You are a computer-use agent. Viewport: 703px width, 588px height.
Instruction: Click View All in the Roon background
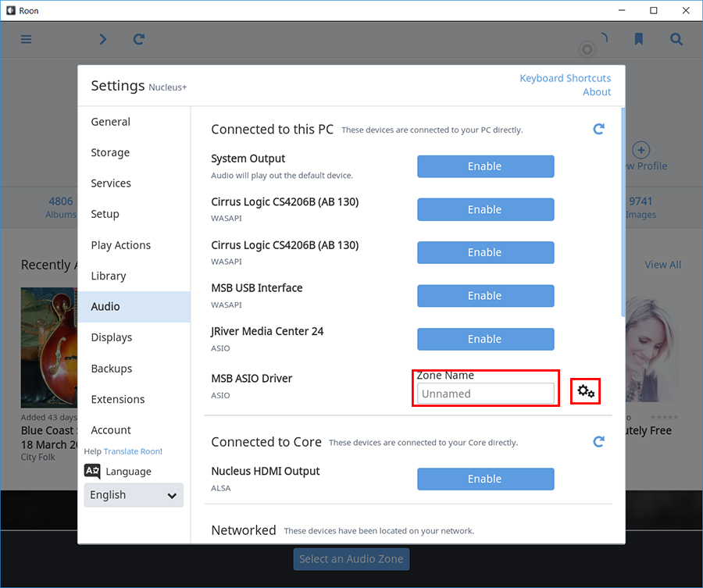662,265
